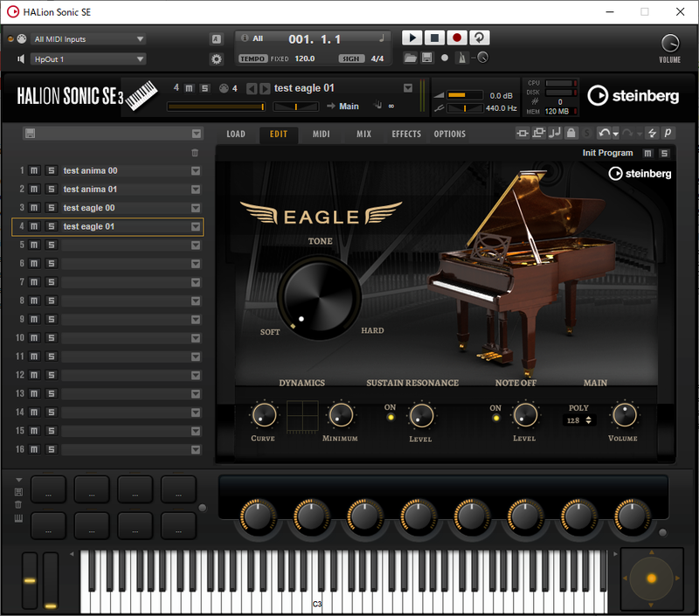The height and width of the screenshot is (616, 699).
Task: Click the save icon in multi preset field
Action: click(30, 134)
